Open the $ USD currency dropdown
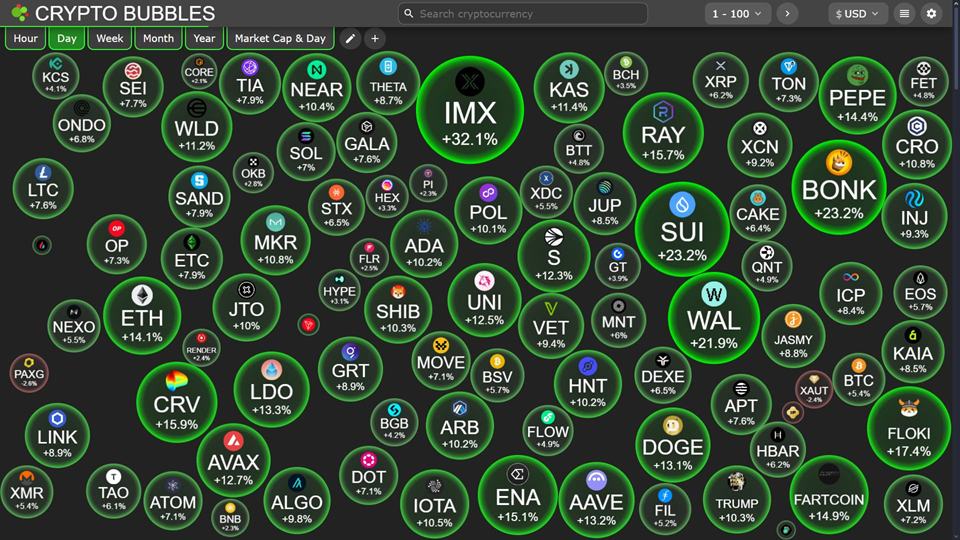Viewport: 960px width, 540px height. tap(857, 13)
